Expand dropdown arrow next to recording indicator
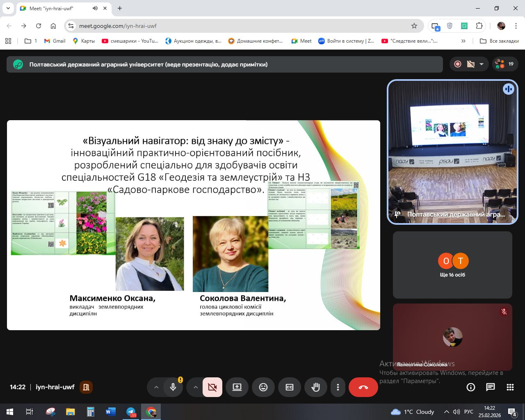This screenshot has height=420, width=525. tap(482, 64)
